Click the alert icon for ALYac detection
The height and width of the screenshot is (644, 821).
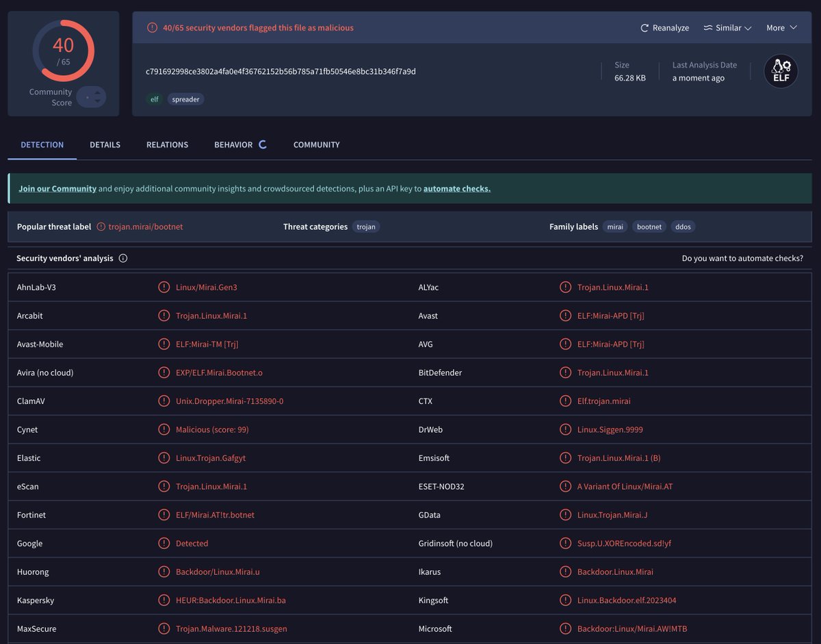(565, 287)
